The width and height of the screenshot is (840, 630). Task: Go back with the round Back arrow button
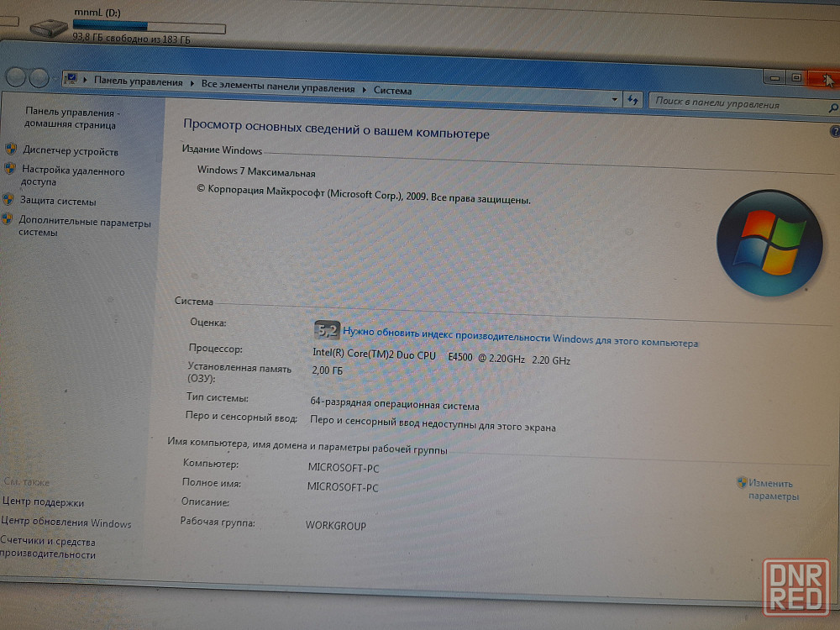pyautogui.click(x=15, y=77)
